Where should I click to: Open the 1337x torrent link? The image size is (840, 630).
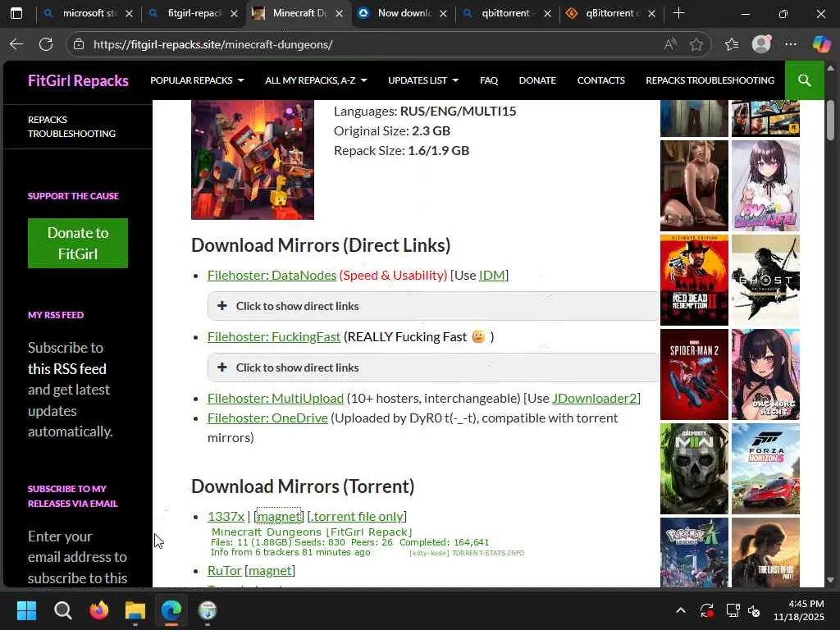(x=226, y=517)
